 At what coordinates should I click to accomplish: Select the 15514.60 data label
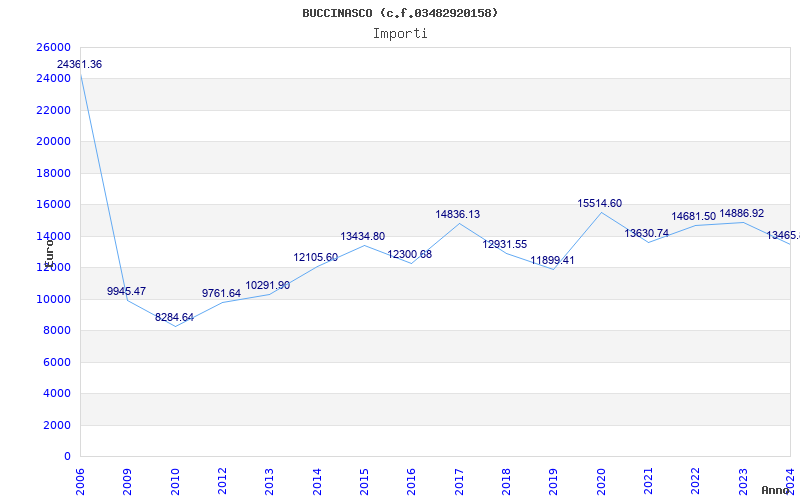[x=599, y=204]
